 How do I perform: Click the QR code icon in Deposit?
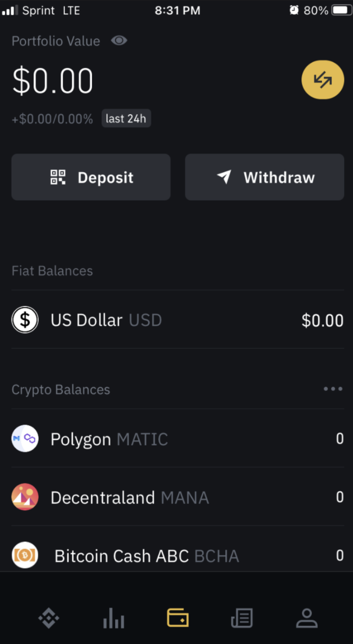point(58,177)
